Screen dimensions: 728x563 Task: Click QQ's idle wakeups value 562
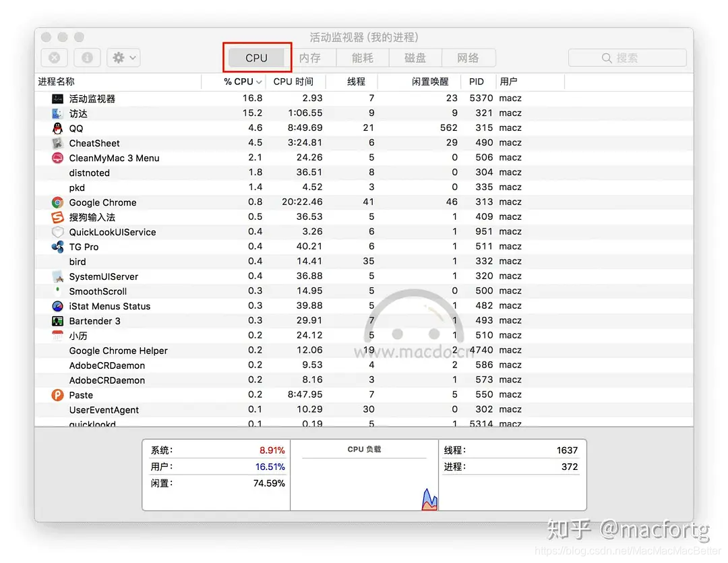[x=449, y=127]
